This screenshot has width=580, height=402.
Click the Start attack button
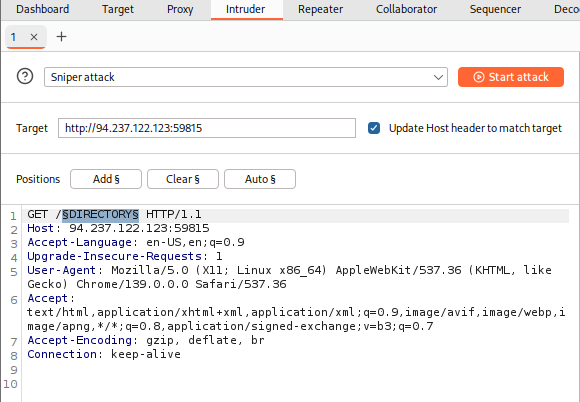coord(510,77)
